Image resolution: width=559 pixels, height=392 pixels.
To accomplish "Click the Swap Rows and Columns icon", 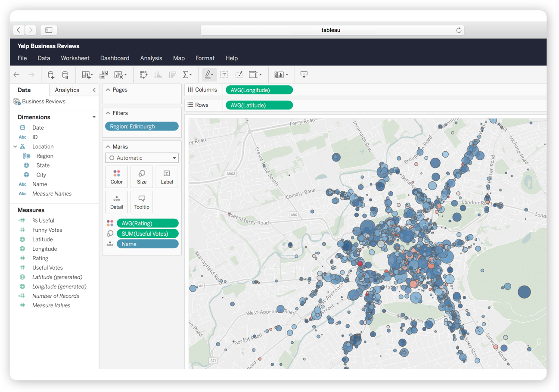I will tap(143, 75).
